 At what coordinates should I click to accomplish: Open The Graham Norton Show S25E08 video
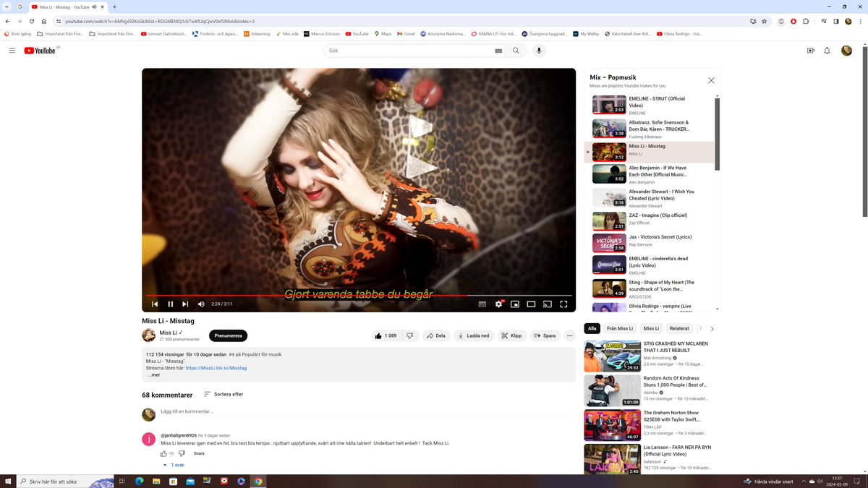coord(649,425)
